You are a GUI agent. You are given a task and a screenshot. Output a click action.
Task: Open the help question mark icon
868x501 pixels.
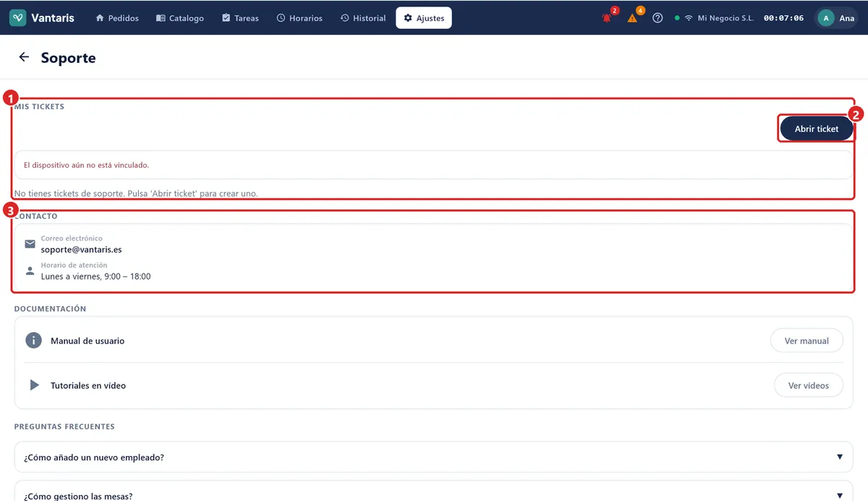coord(658,18)
